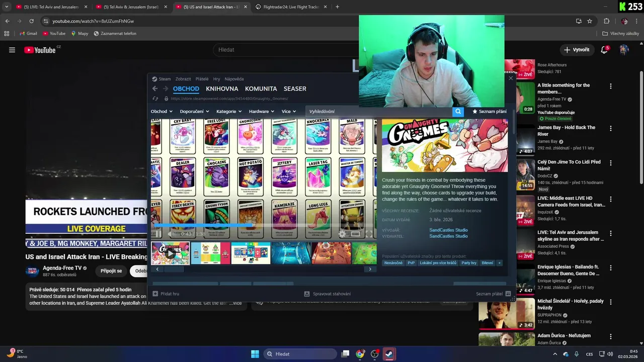Expand the Doporučení dropdown

pyautogui.click(x=194, y=112)
